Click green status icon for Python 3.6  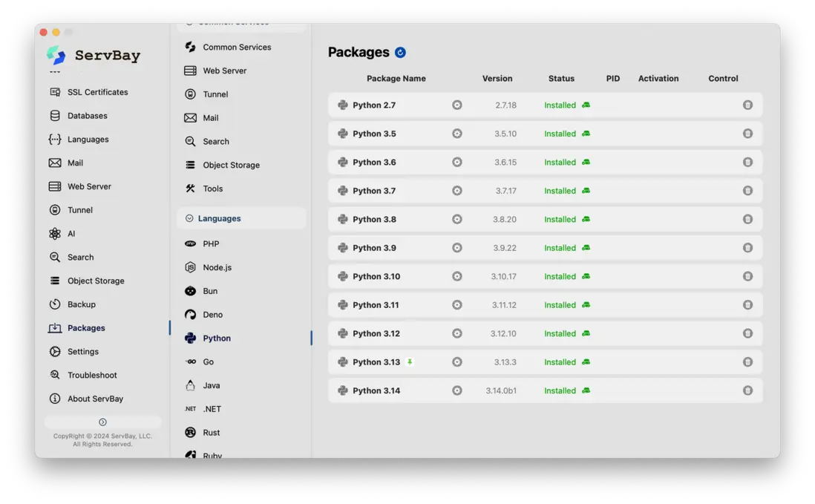point(586,163)
